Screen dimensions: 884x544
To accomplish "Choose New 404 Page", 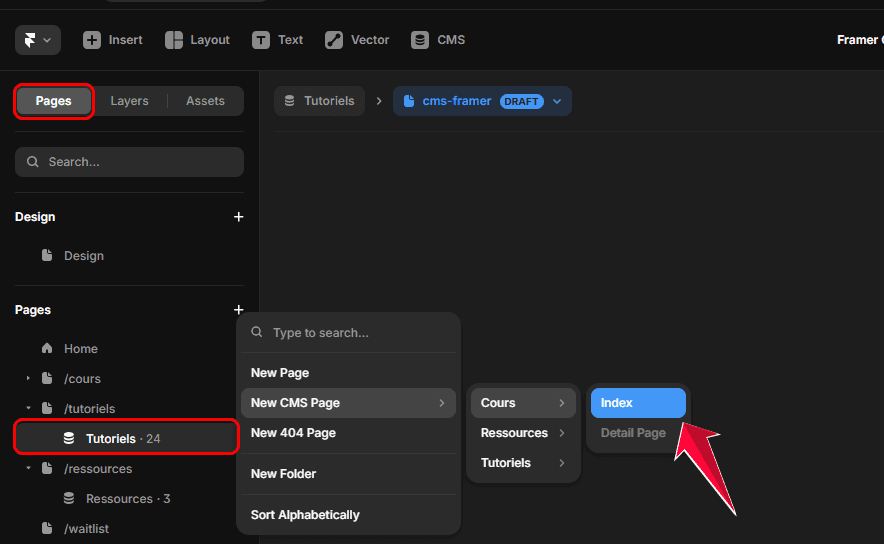I will [x=348, y=433].
